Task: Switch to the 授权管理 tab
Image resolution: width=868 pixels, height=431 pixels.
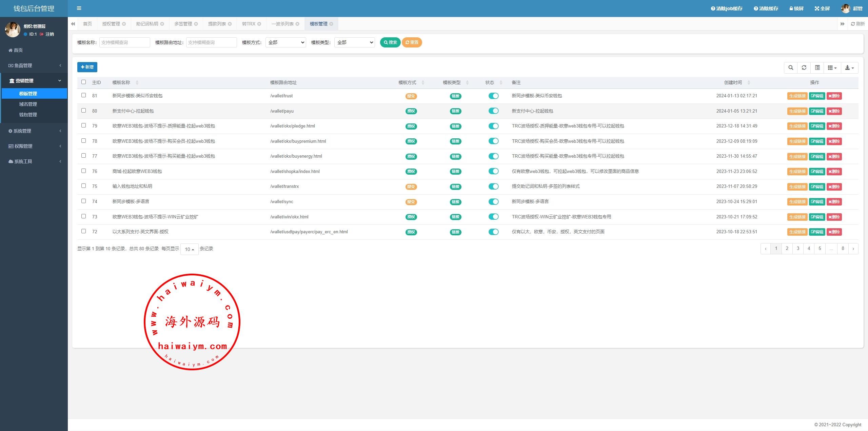Action: (x=111, y=24)
